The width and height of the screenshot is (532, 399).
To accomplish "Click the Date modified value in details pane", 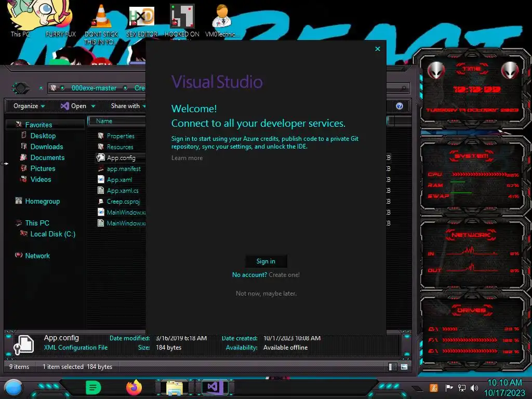I will tap(181, 338).
